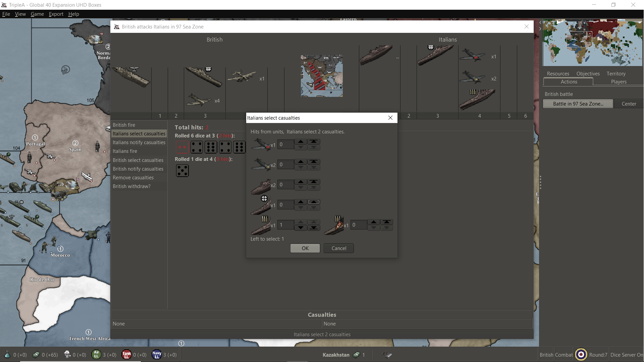Screen dimensions: 644x362
Task: Click the Center button
Action: 629,104
